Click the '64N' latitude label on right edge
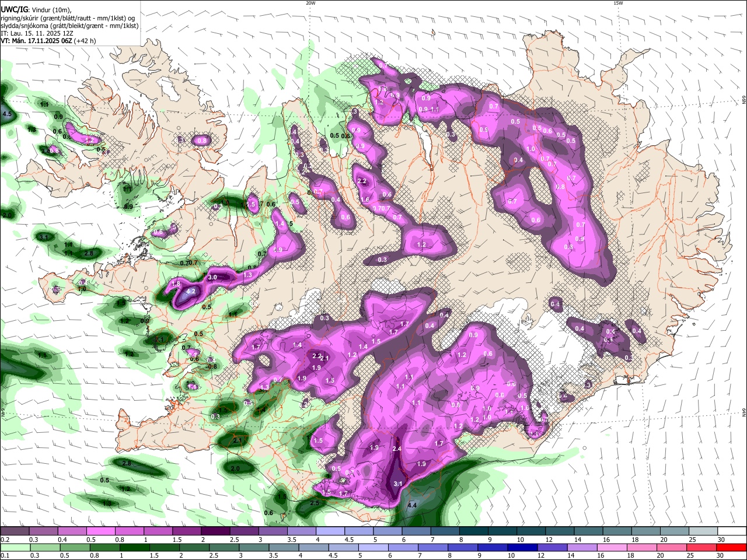This screenshot has height=560, width=747. click(744, 412)
